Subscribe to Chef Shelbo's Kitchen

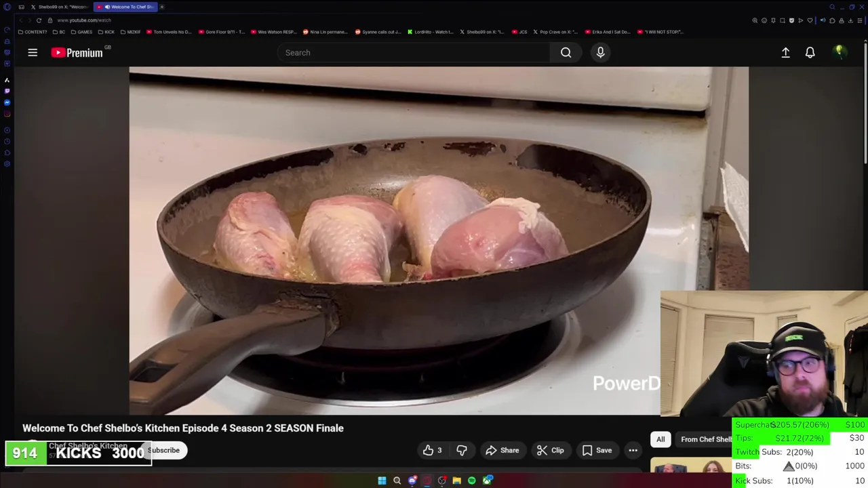pyautogui.click(x=163, y=450)
